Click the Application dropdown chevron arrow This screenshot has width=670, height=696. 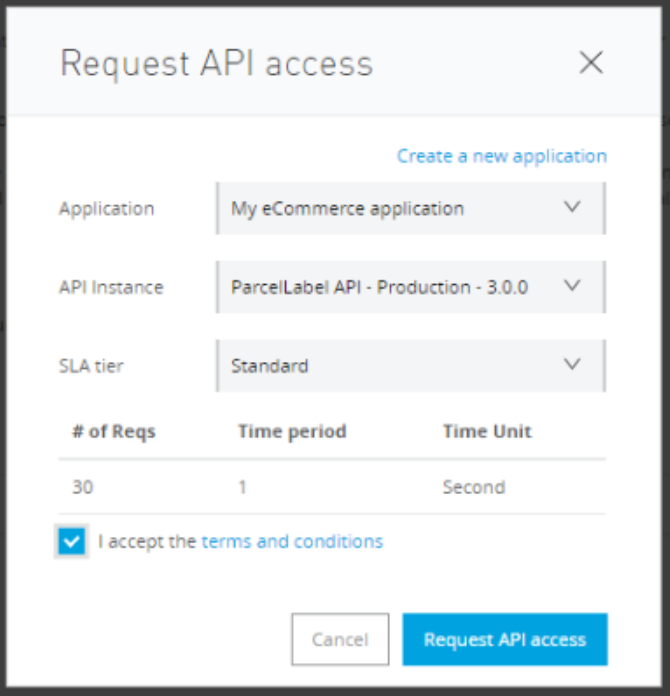click(572, 208)
